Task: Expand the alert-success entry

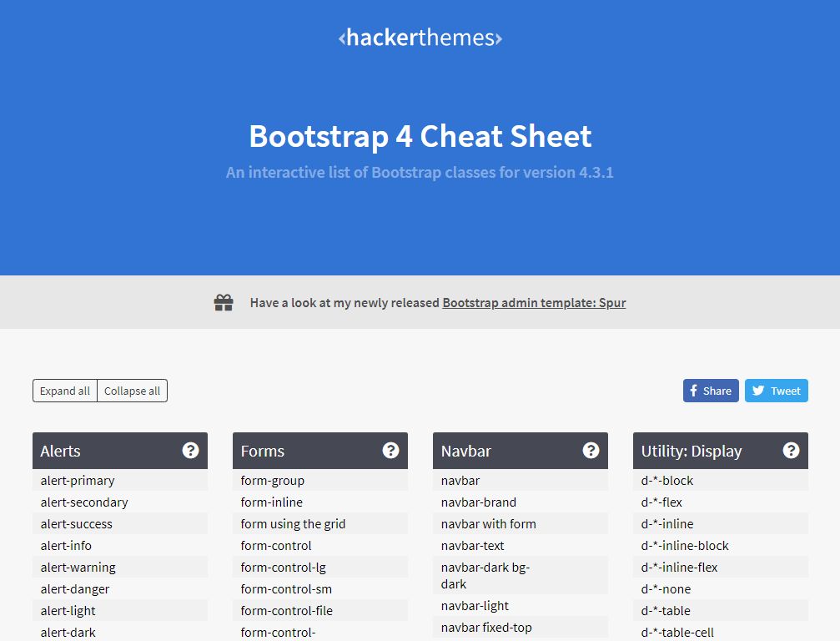Action: pos(120,523)
